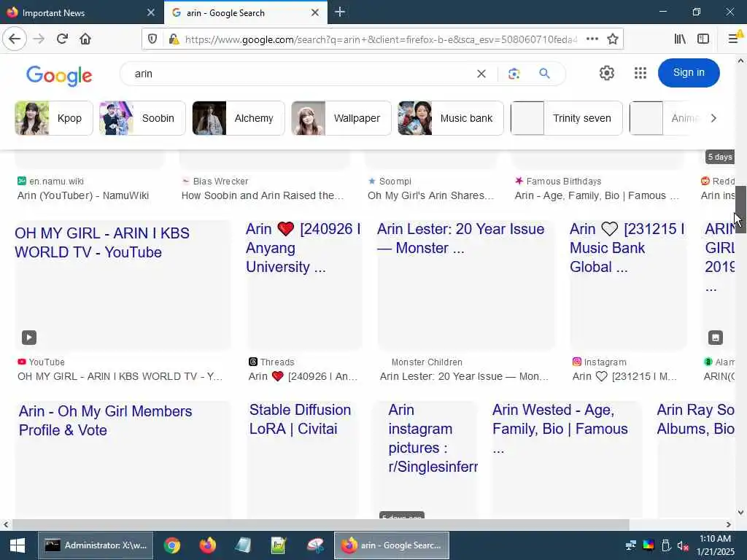This screenshot has width=747, height=560.
Task: Open Bias Wrecker Soobin and Arin result
Action: click(x=263, y=195)
